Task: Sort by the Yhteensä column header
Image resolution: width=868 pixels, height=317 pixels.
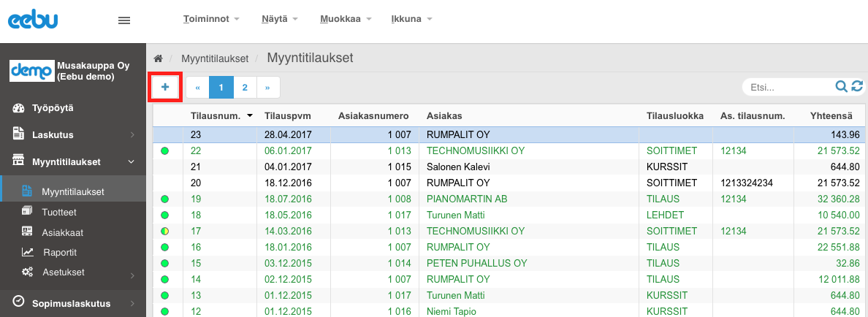Action: (x=833, y=115)
